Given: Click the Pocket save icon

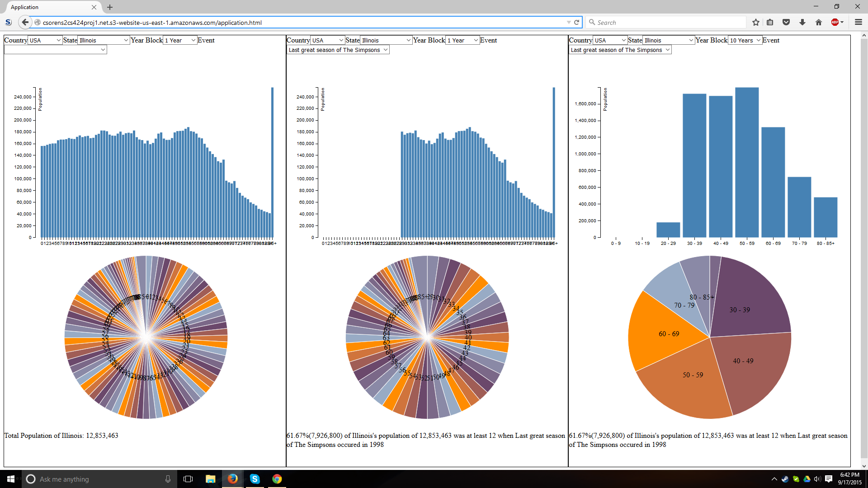Looking at the screenshot, I should (x=786, y=22).
